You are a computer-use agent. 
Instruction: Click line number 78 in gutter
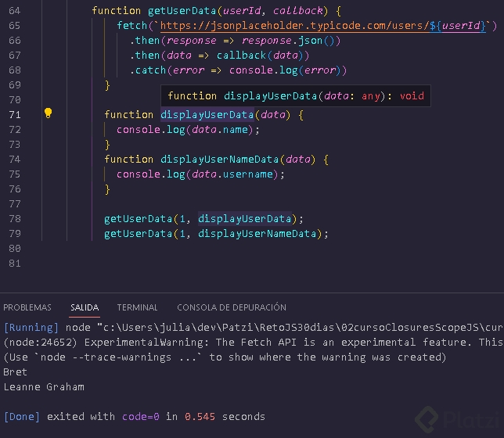point(15,219)
